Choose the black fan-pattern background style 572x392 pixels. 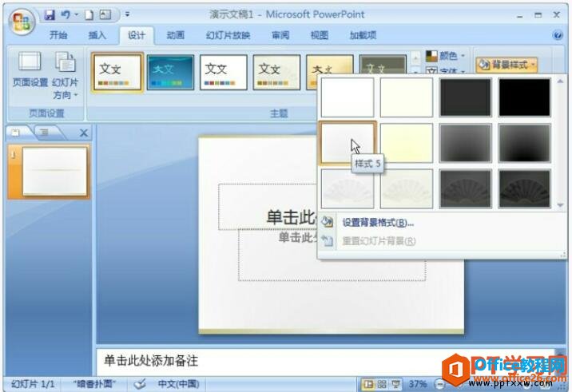[x=525, y=189]
